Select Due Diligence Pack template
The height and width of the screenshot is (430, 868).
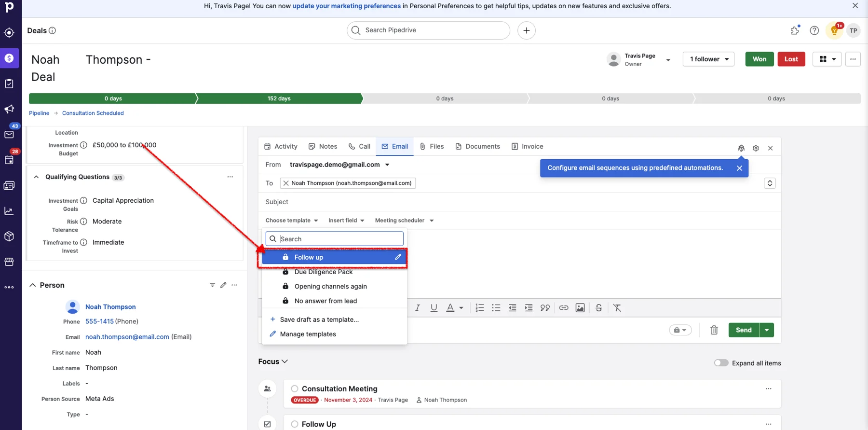coord(335,272)
